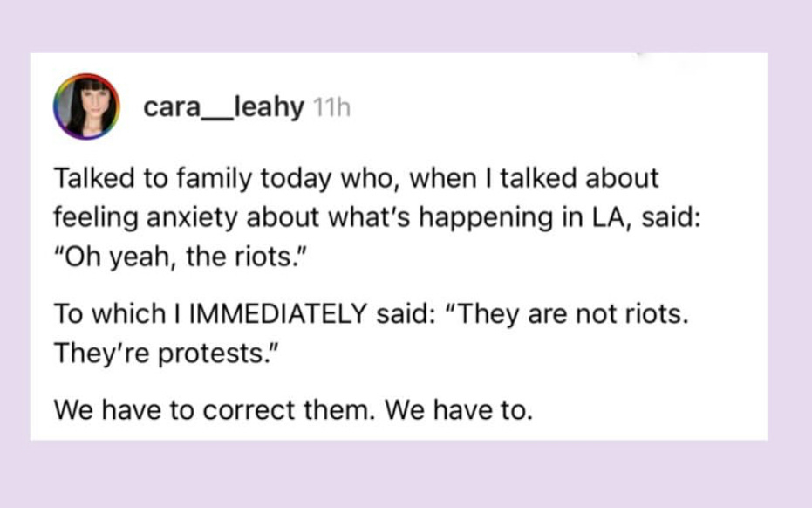Click the word 'today' in the first line

point(296,178)
